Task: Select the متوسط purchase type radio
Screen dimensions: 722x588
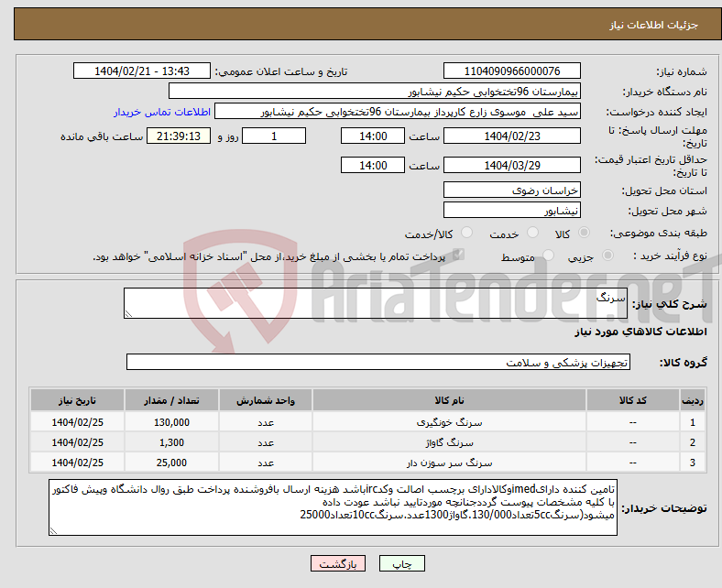Action: [x=548, y=256]
